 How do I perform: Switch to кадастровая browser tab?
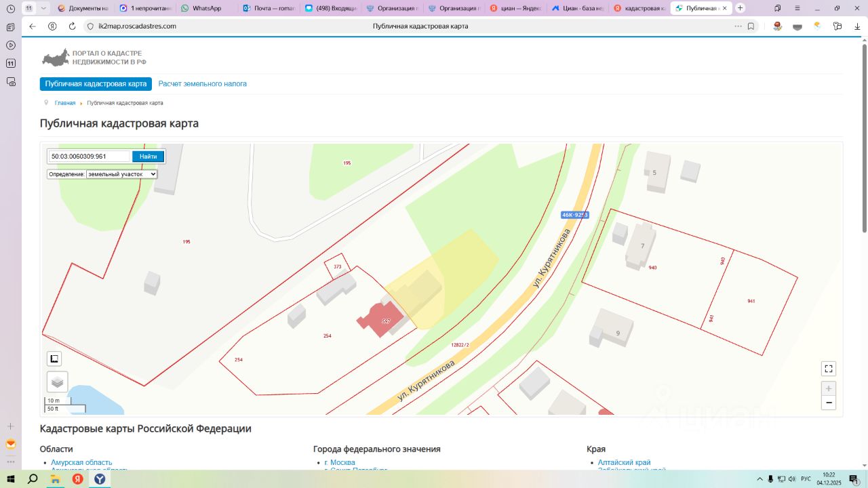pos(638,8)
